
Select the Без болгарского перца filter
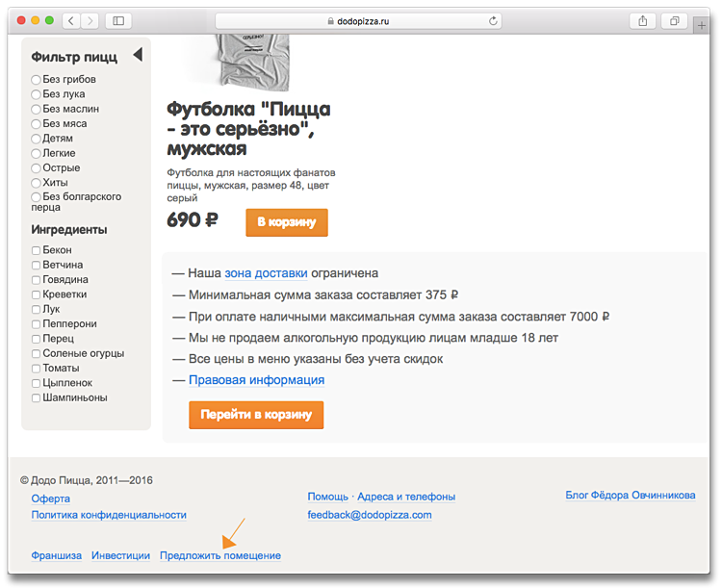36,197
